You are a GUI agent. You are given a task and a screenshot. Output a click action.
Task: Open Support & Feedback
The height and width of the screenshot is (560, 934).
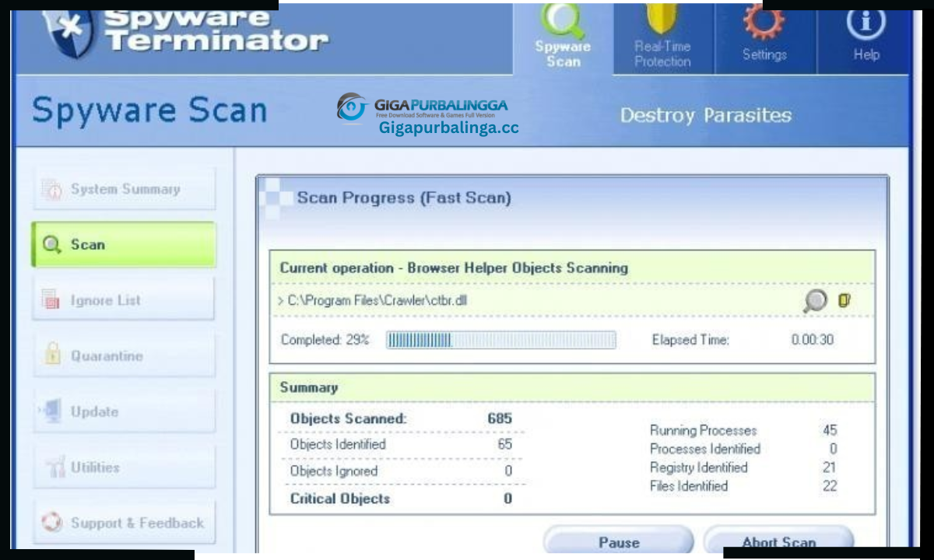(124, 523)
